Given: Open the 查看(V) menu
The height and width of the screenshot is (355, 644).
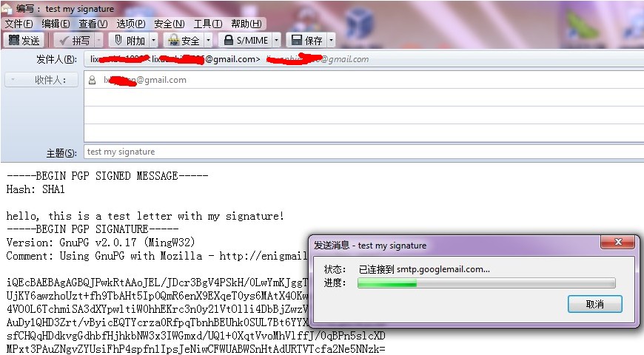Looking at the screenshot, I should (93, 24).
